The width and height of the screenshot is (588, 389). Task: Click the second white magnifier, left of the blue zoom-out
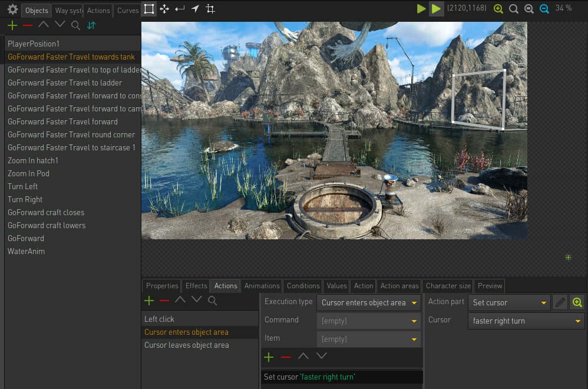pos(528,9)
